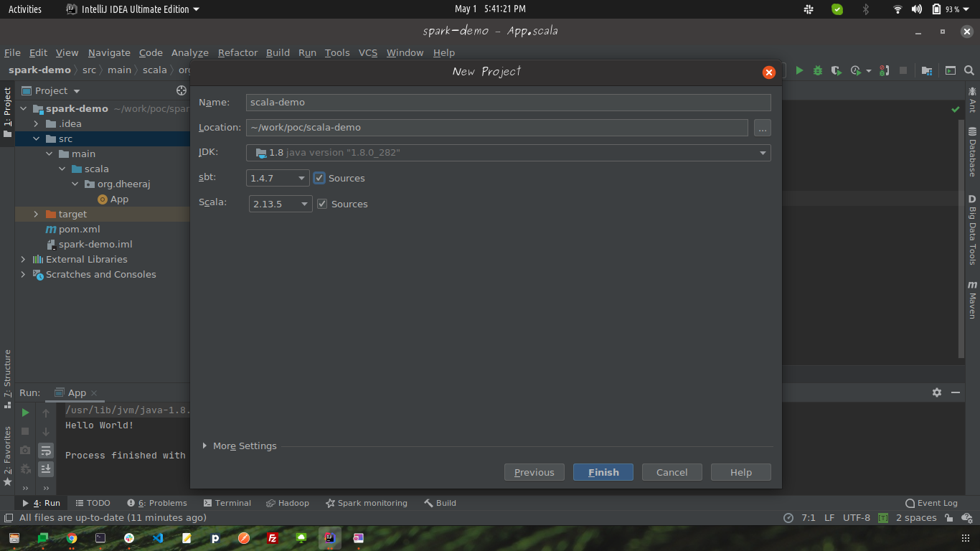Expand the .idea folder in project tree
Viewport: 980px width, 551px height.
point(36,124)
